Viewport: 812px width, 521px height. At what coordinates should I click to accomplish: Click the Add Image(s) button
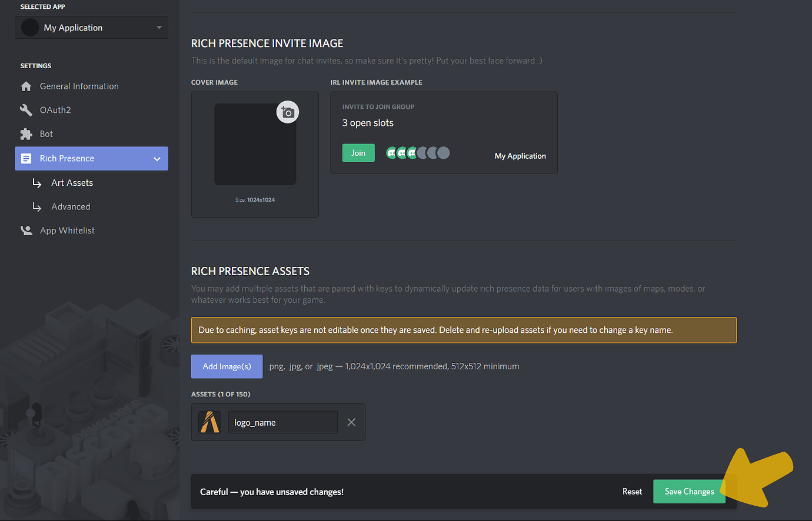[x=227, y=366]
